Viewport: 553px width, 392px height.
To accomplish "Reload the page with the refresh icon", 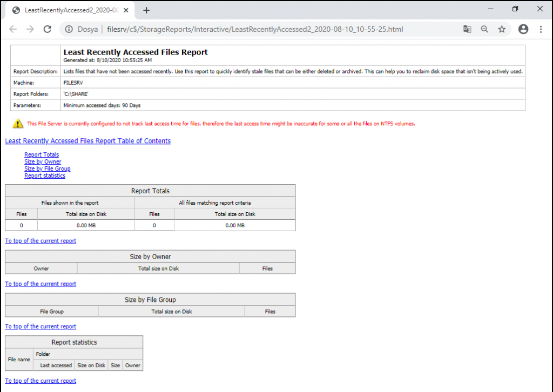I will click(49, 29).
